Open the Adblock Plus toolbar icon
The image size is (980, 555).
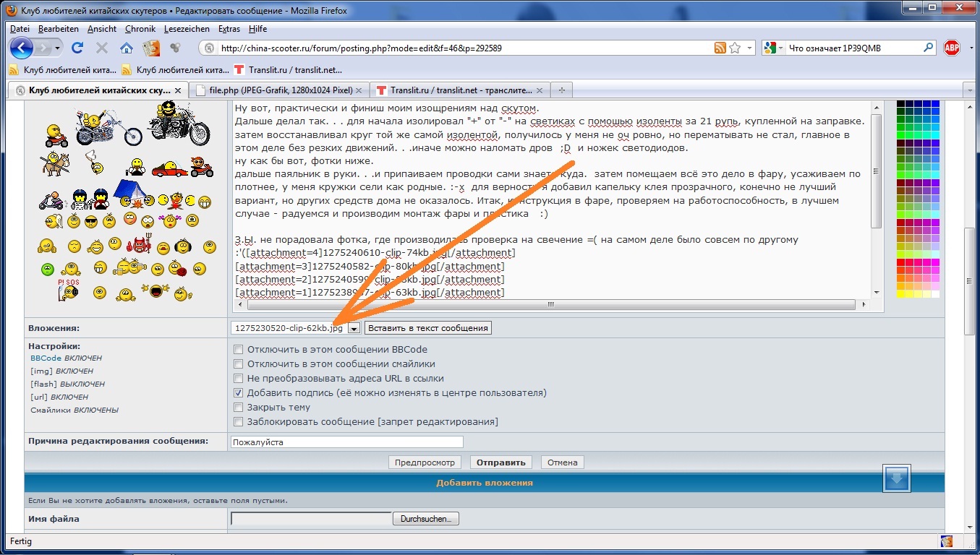(x=951, y=48)
